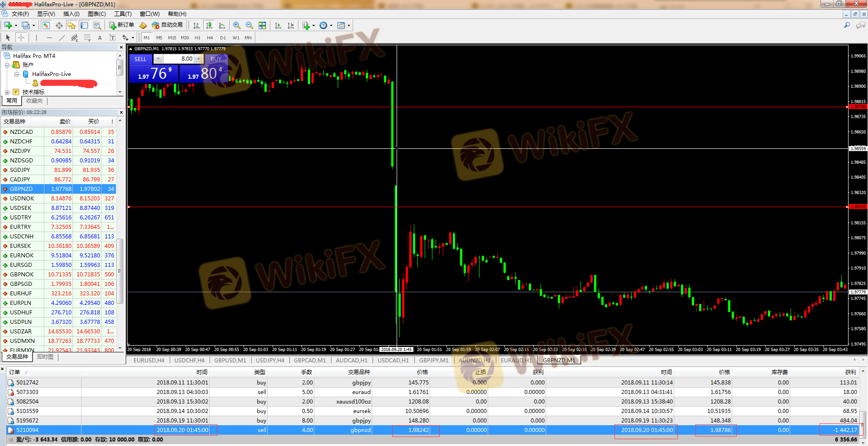This screenshot has width=868, height=446.
Task: Expand the 技术指标 tree node
Action: (x=7, y=92)
